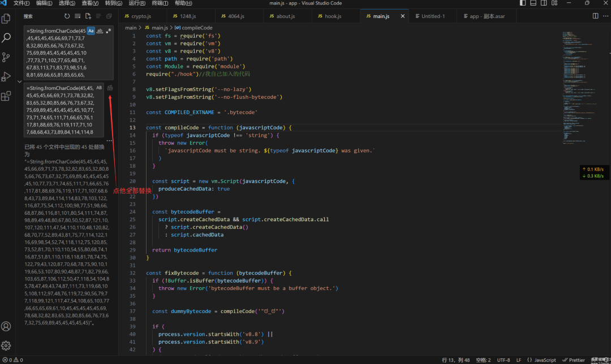Viewport: 611px width, 364px height.
Task: Refresh search results
Action: pos(67,16)
